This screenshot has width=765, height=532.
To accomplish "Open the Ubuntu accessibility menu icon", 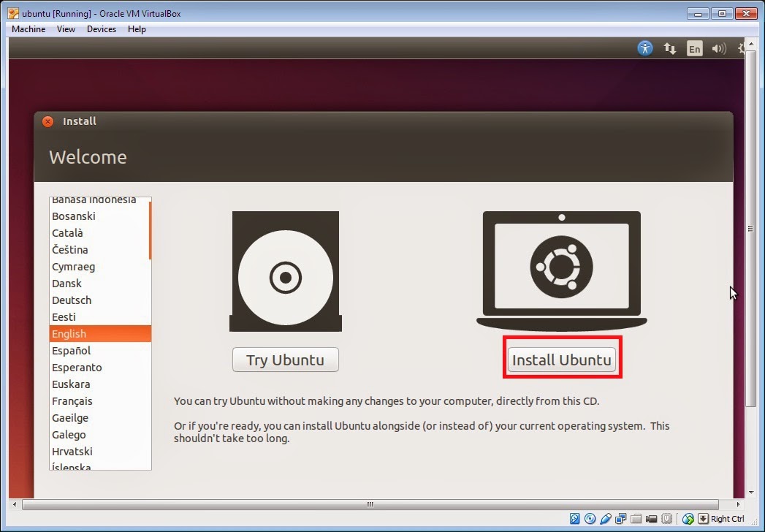I will (x=645, y=48).
